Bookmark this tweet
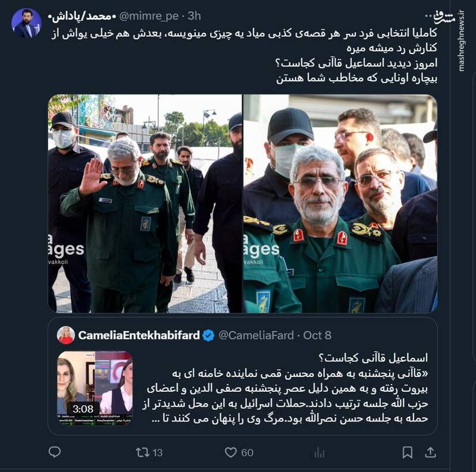476x472 pixels. click(x=407, y=452)
